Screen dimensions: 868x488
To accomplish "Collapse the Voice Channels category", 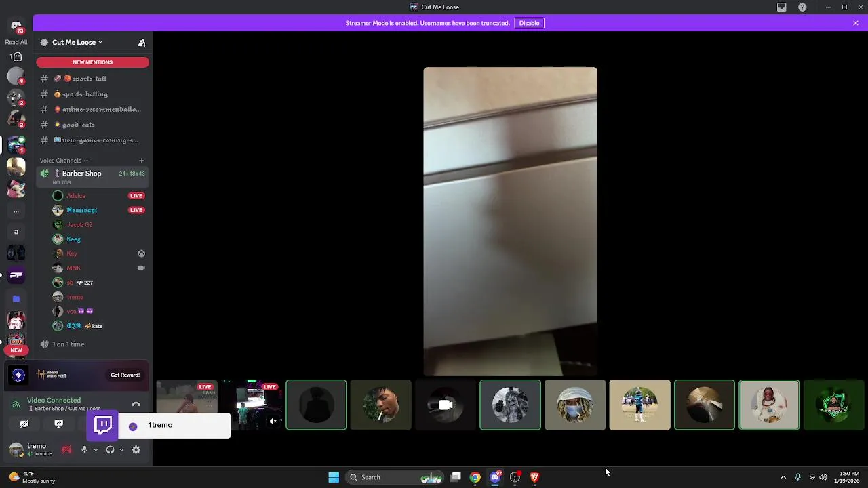I will coord(64,161).
